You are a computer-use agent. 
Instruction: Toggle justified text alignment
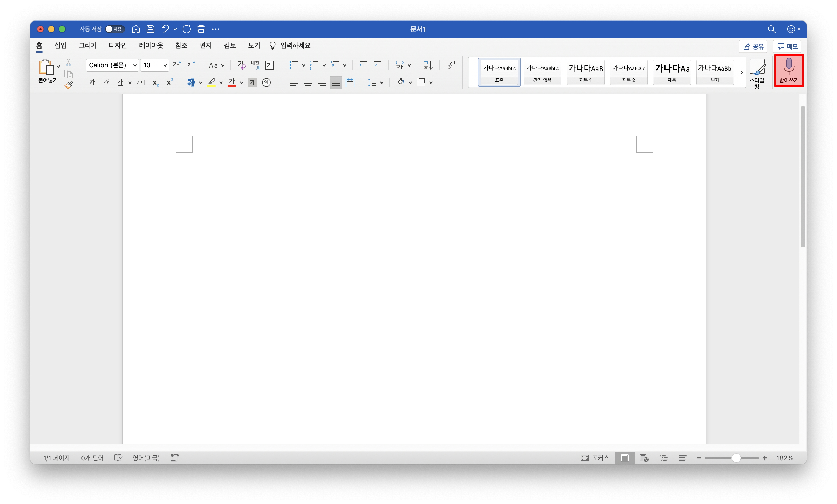pos(336,82)
